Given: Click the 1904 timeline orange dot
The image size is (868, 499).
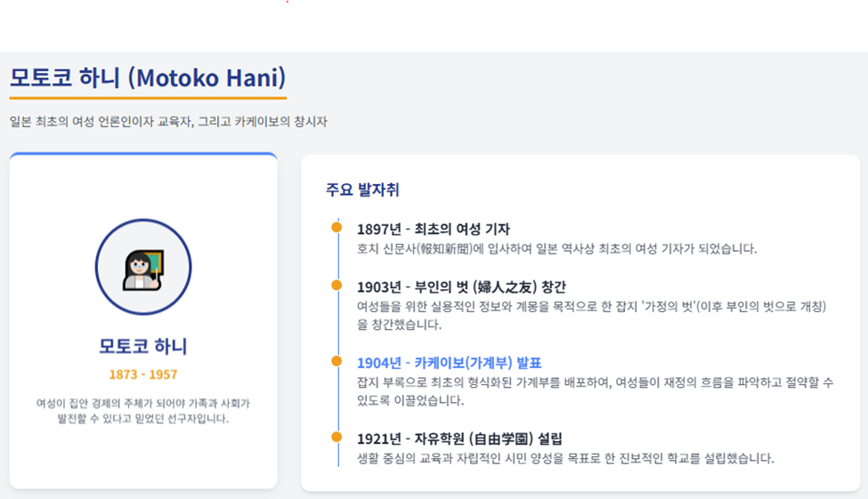Looking at the screenshot, I should [337, 361].
